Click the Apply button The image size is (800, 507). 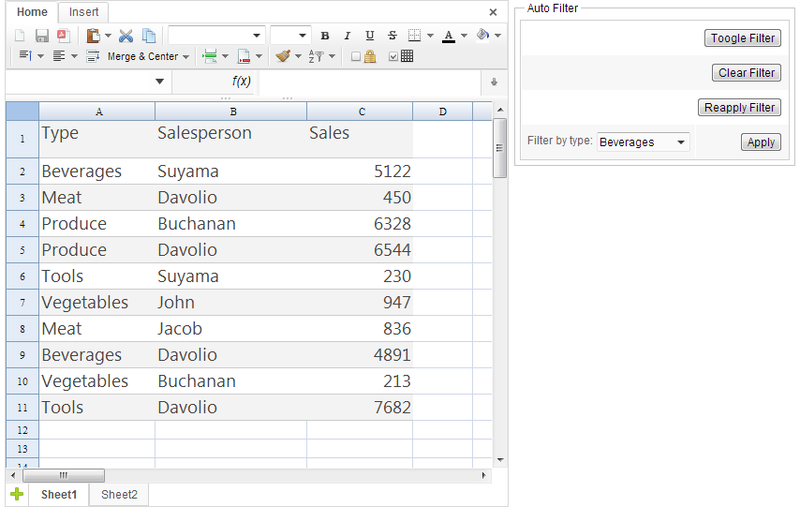click(x=761, y=142)
